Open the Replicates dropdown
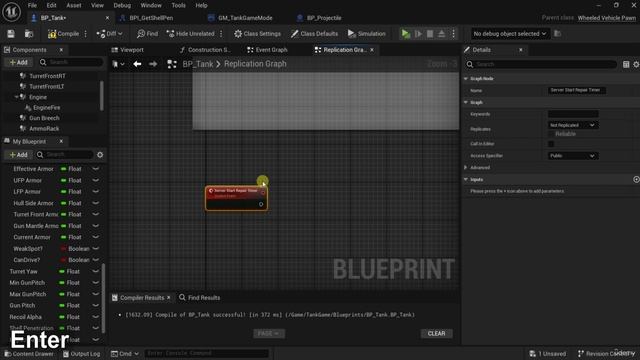Image resolution: width=640 pixels, height=360 pixels. (572, 125)
